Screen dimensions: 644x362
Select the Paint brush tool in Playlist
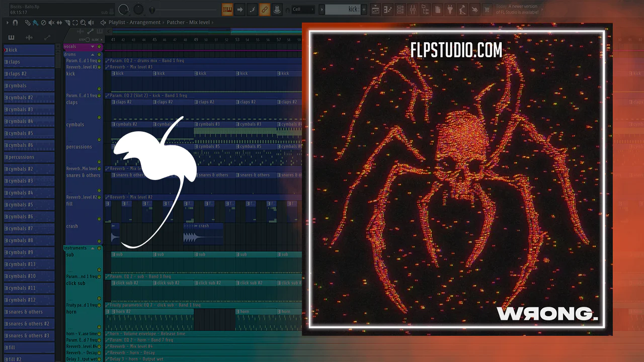point(35,23)
